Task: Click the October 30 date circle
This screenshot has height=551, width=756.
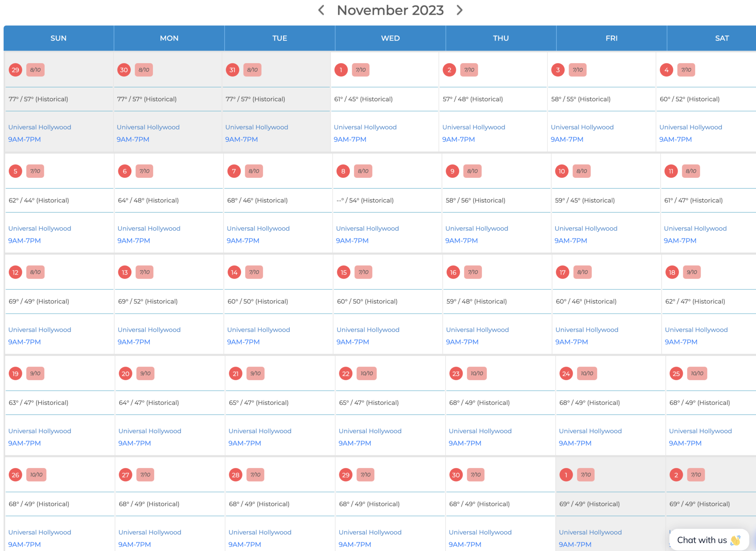Action: (124, 70)
